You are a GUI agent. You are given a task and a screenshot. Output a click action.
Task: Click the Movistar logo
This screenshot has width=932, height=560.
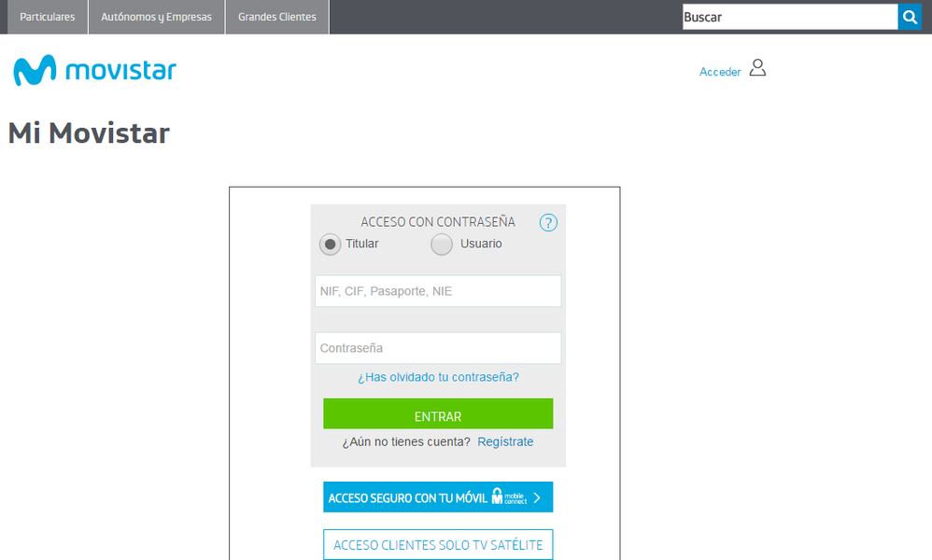[x=94, y=71]
